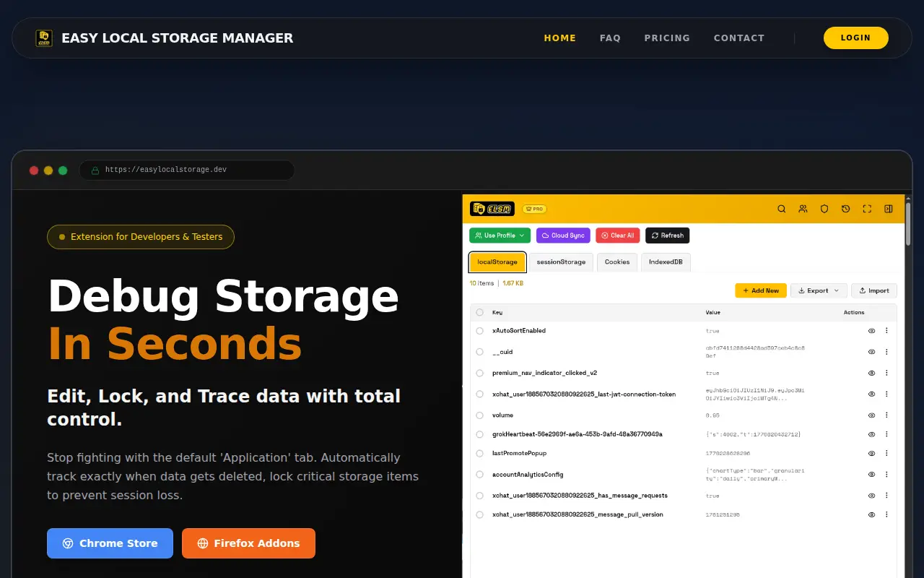924x578 pixels.
Task: Open the FAQ navigation link
Action: [610, 38]
